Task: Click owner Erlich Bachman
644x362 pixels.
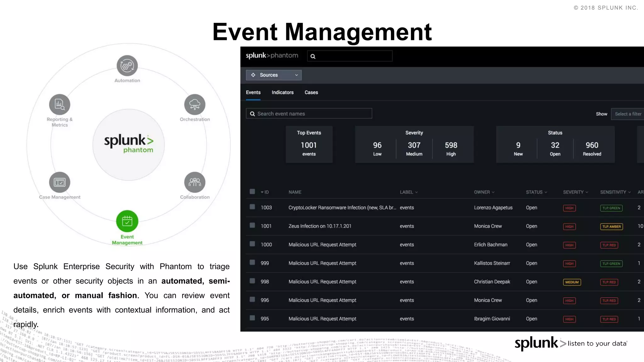Action: pyautogui.click(x=491, y=245)
